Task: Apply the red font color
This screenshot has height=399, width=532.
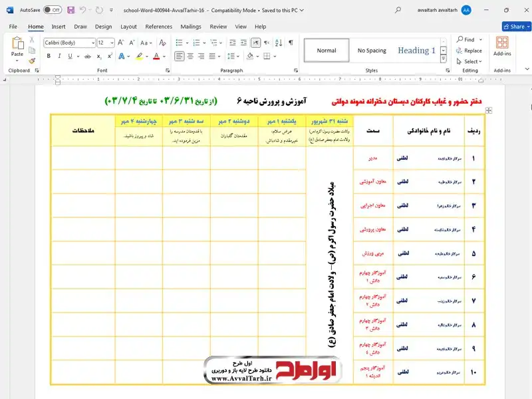Action: (x=156, y=57)
